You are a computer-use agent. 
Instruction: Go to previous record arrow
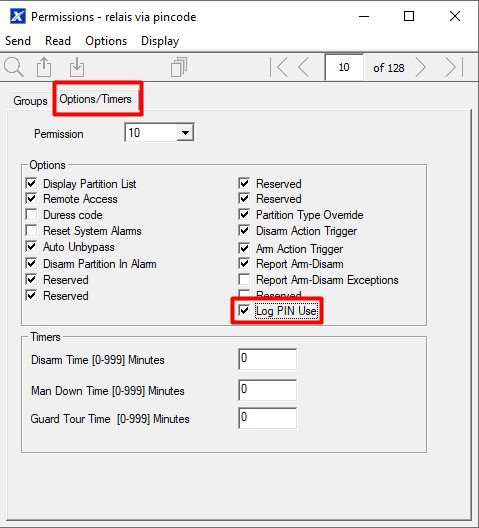point(304,67)
